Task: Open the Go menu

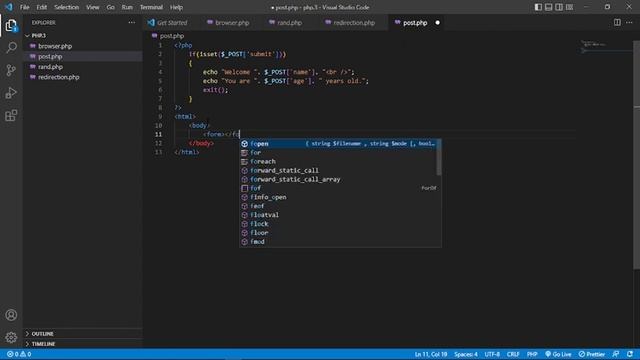Action: [x=110, y=7]
